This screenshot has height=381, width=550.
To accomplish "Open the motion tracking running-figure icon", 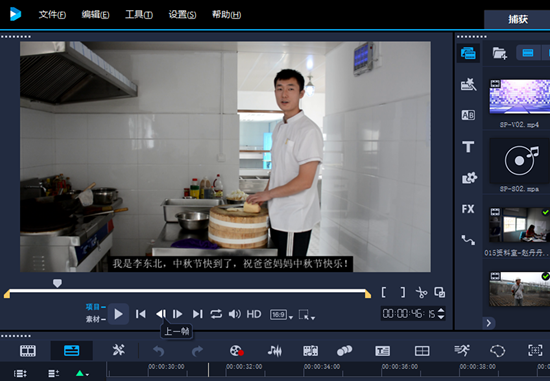I will (462, 350).
